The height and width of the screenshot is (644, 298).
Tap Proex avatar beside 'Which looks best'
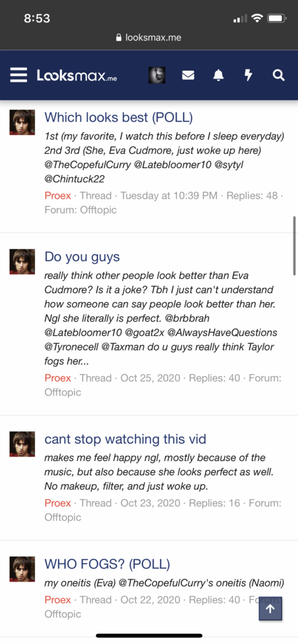pos(22,122)
